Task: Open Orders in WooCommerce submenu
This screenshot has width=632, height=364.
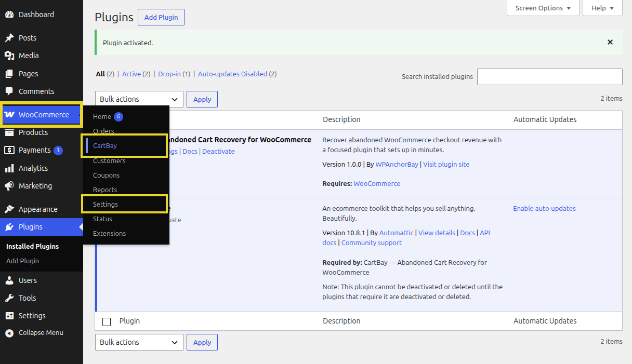Action: coord(103,131)
